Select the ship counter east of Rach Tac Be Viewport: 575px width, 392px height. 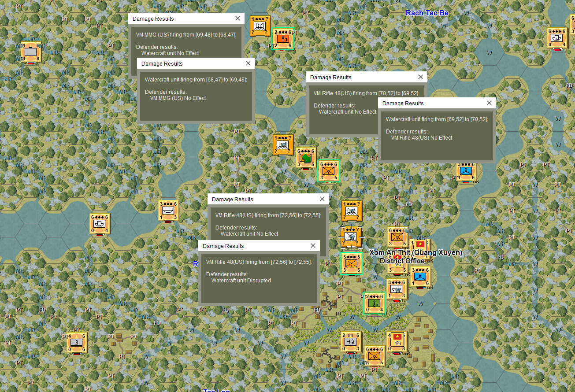pyautogui.click(x=557, y=38)
